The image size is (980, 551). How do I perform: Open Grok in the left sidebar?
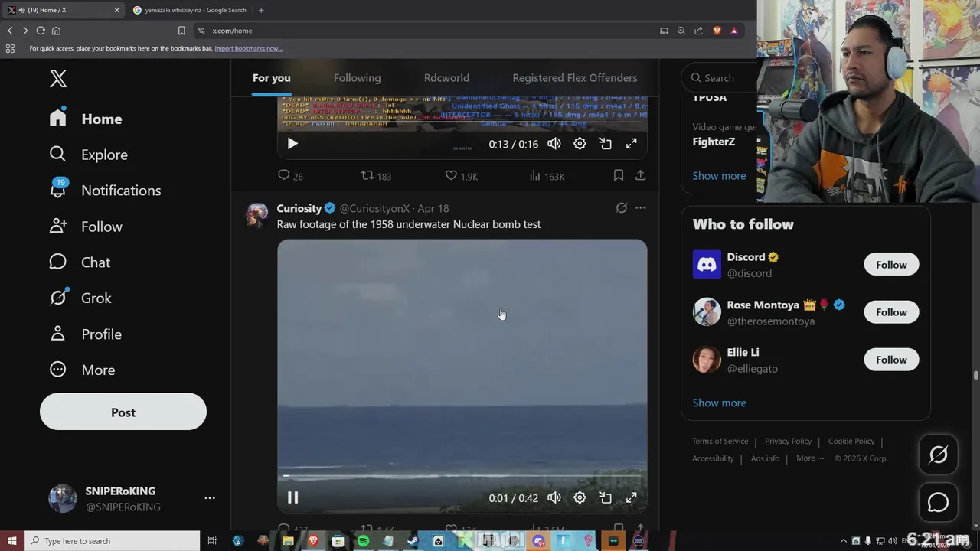80,298
